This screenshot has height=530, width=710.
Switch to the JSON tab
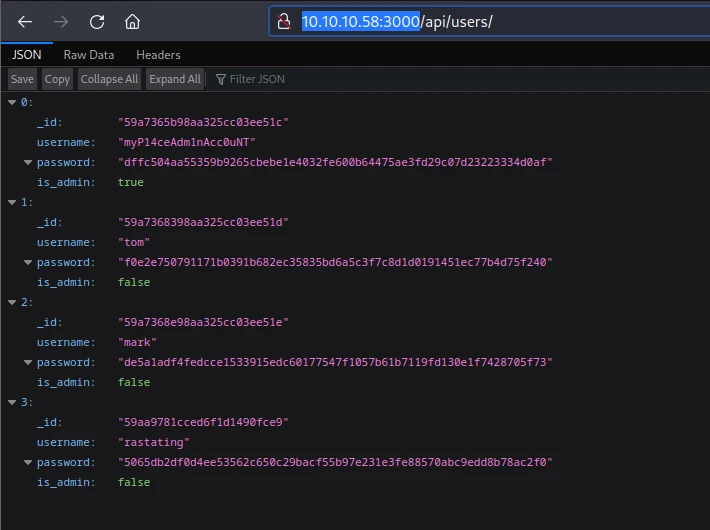(27, 55)
